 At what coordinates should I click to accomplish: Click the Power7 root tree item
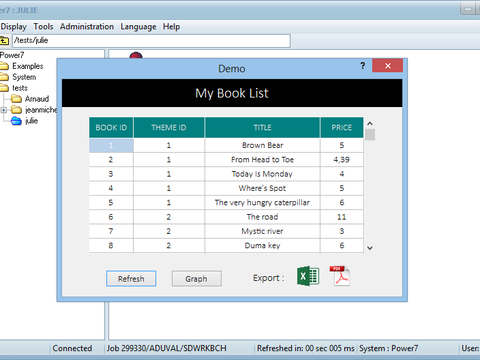pos(12,55)
